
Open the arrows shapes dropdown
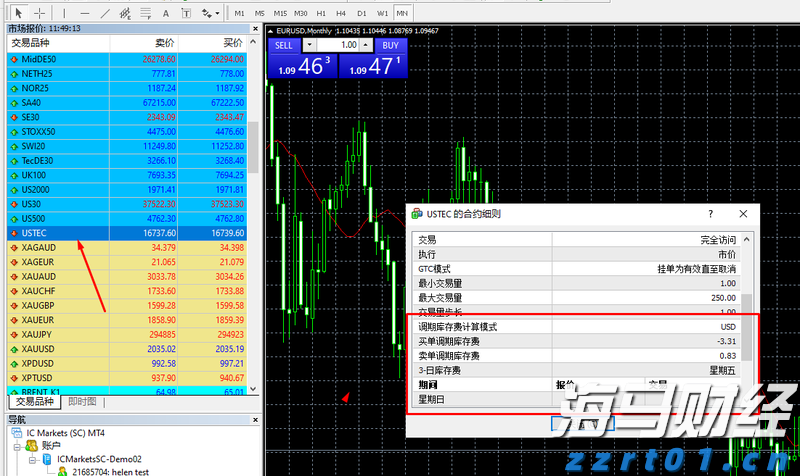[x=211, y=14]
